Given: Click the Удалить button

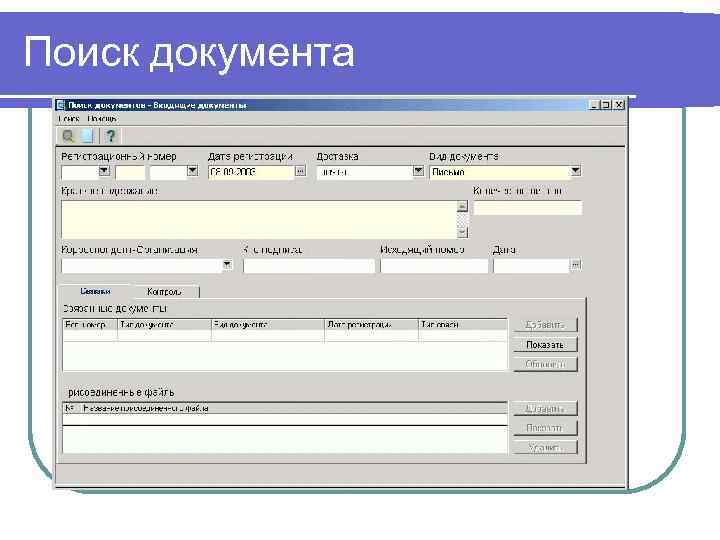Looking at the screenshot, I should 545,447.
